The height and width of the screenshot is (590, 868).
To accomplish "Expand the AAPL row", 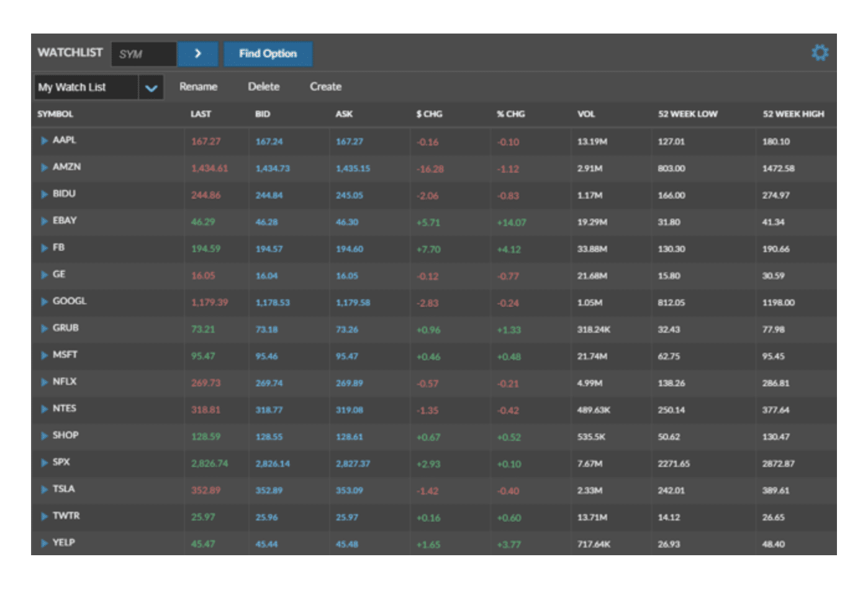I will (x=44, y=141).
